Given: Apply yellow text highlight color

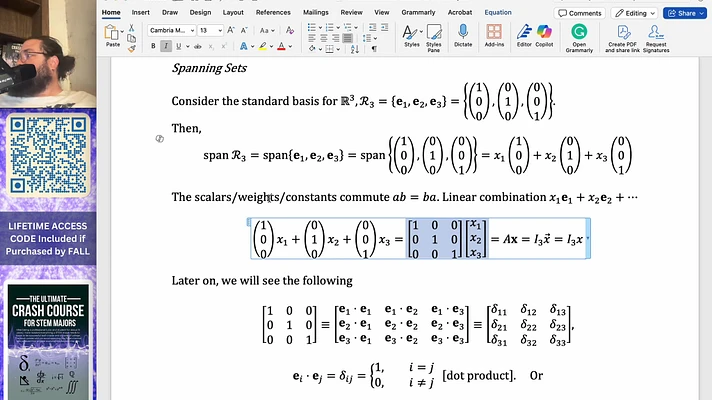Looking at the screenshot, I should pyautogui.click(x=262, y=46).
